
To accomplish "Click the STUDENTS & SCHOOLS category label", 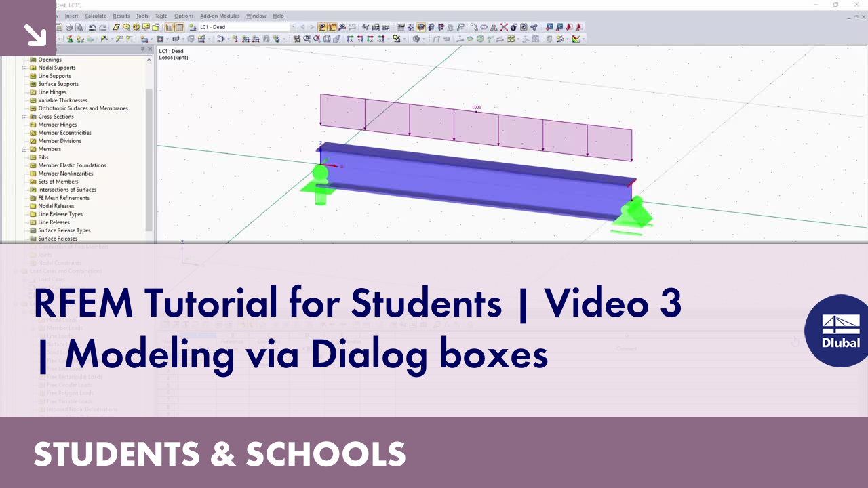I will pyautogui.click(x=220, y=453).
